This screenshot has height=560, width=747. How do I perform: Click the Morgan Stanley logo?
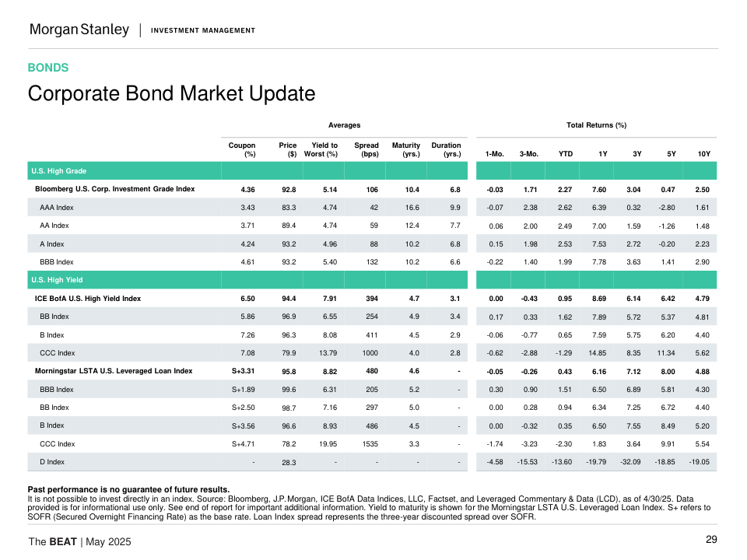[79, 30]
